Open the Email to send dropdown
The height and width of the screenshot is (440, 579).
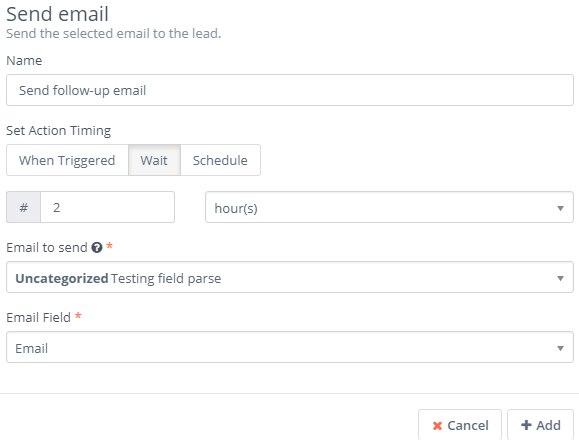[290, 277]
